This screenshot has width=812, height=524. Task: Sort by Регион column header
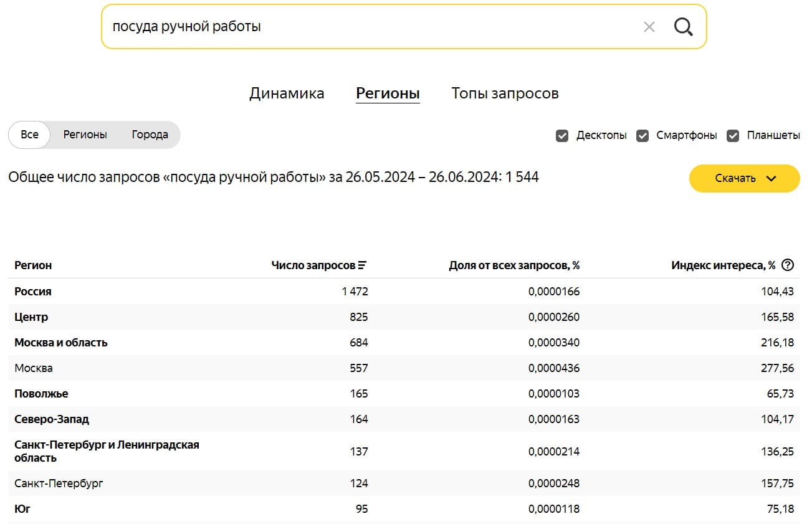click(x=33, y=265)
